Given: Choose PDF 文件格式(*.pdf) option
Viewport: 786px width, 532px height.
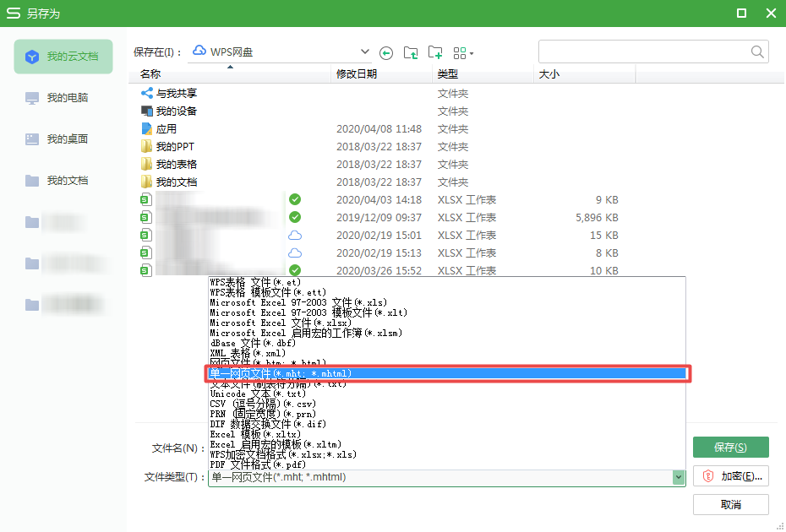Looking at the screenshot, I should tap(259, 464).
